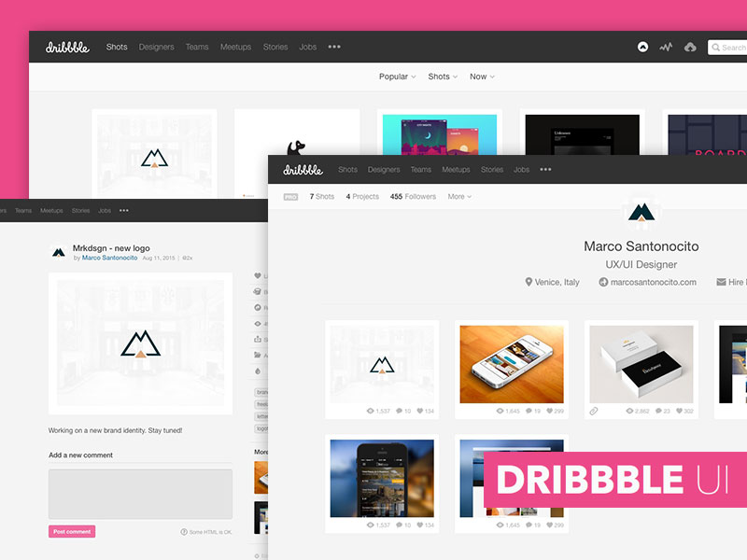This screenshot has width=747, height=560.
Task: Open the 4 Projects tab on the profile
Action: [362, 197]
